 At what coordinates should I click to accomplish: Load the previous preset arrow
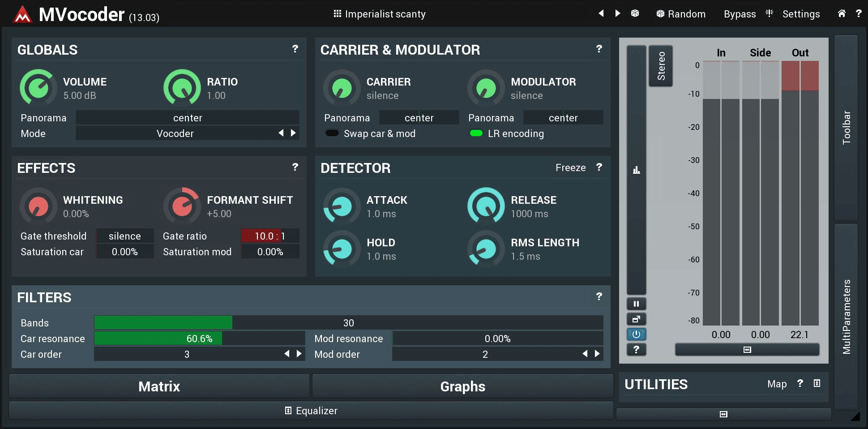coord(601,13)
